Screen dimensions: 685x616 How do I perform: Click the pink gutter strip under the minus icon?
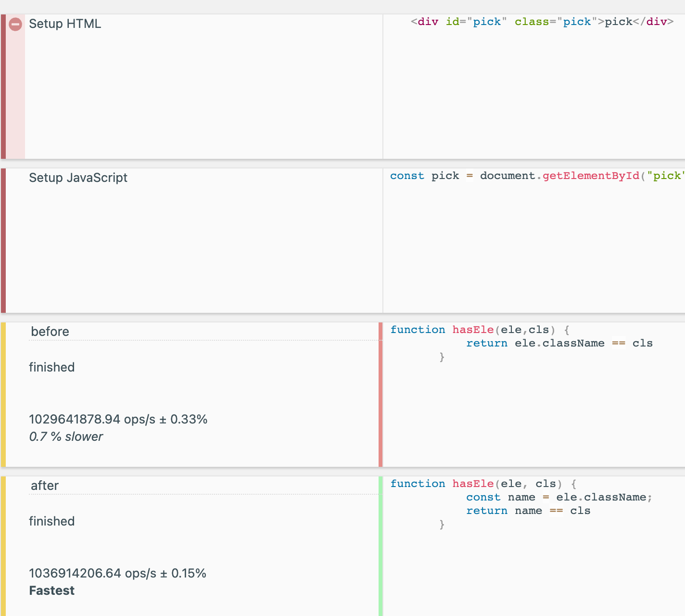[15, 96]
